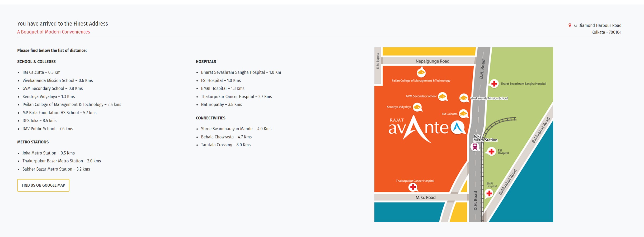Click 'A Bouquet of Modern Conveniences' subtitle

[54, 32]
